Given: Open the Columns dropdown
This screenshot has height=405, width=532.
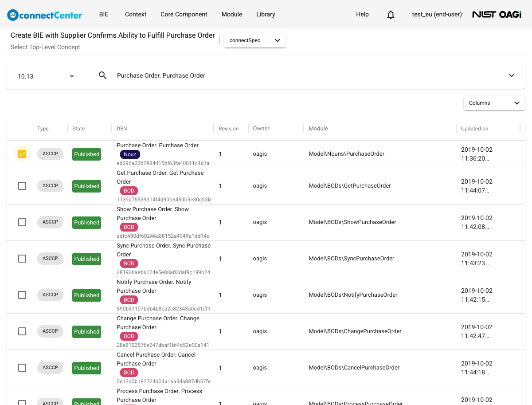Looking at the screenshot, I should click(x=494, y=103).
